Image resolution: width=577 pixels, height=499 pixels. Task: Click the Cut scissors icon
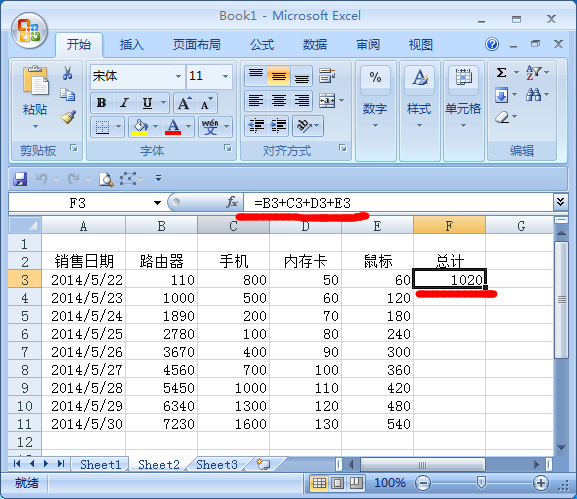click(67, 73)
